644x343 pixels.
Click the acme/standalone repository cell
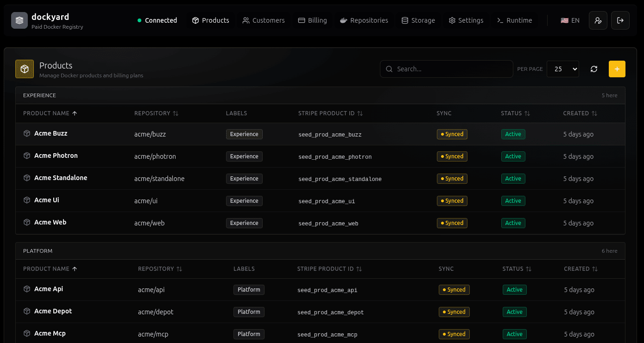point(159,179)
